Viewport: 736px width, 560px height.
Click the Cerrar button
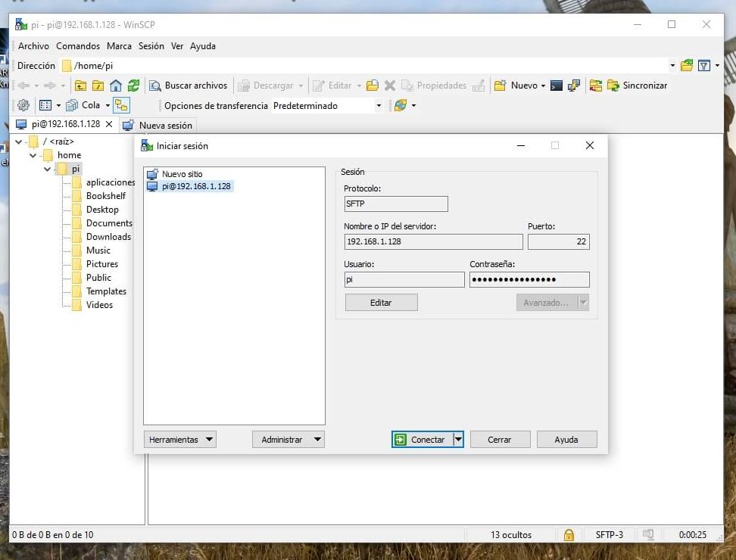point(500,440)
